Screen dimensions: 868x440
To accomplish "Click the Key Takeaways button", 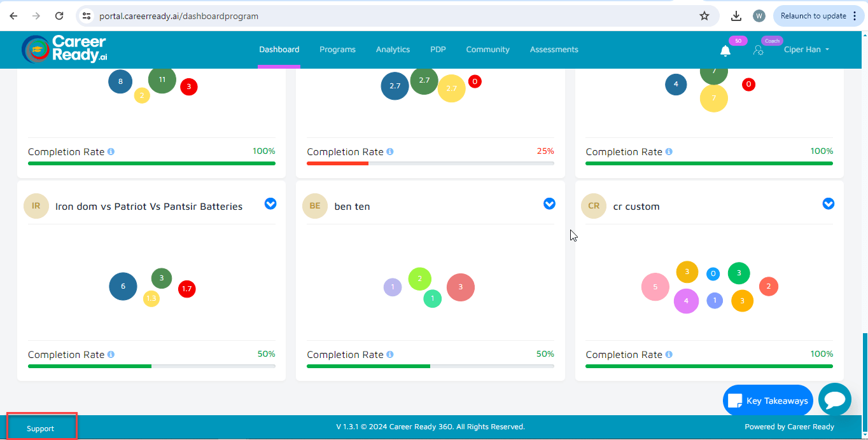I will 768,401.
